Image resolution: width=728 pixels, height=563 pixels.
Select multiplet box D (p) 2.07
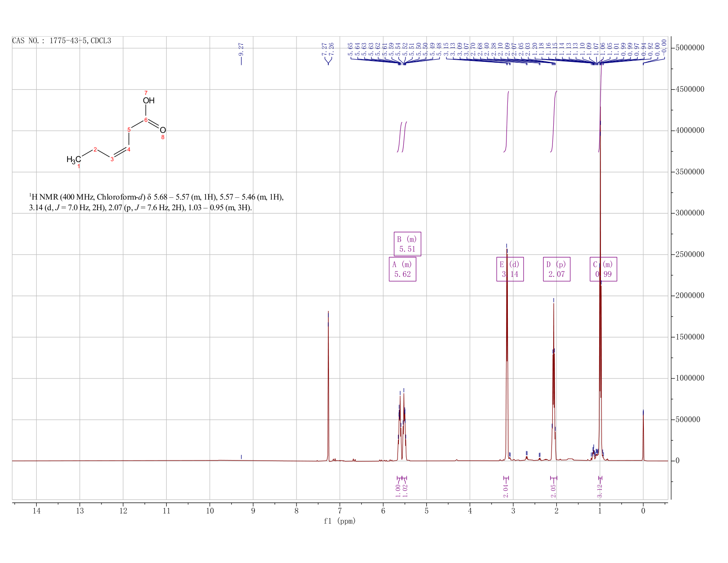(557, 269)
